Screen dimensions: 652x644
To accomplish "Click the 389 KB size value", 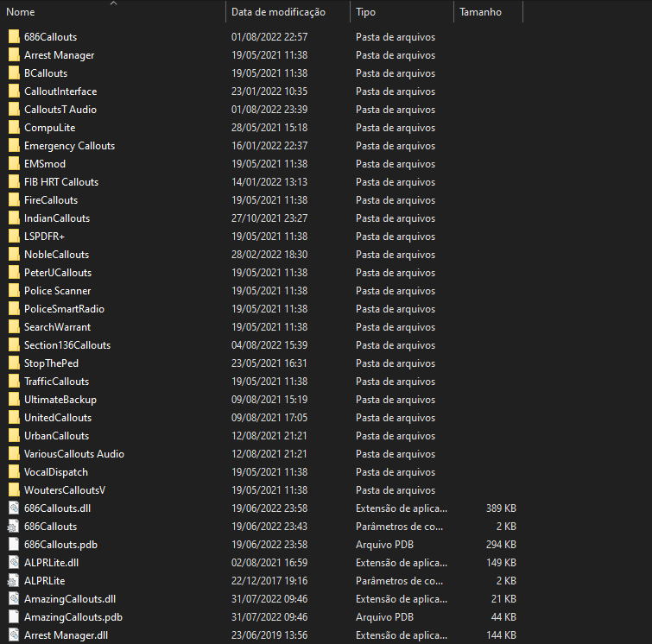I will click(501, 508).
